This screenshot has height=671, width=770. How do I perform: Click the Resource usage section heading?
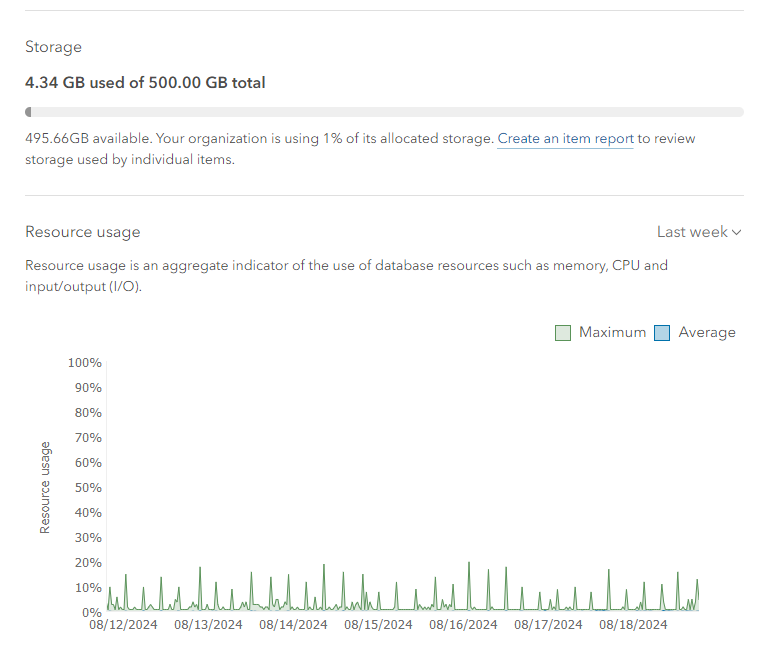[x=82, y=232]
